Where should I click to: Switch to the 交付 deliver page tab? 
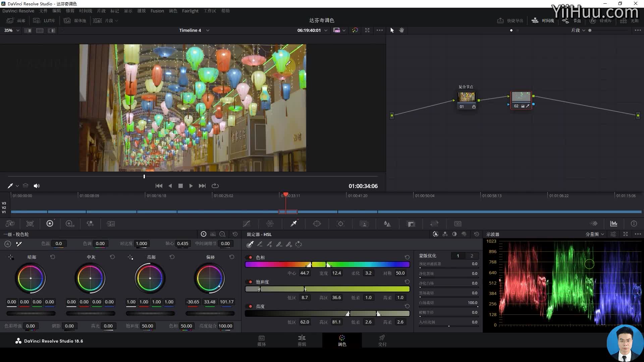(382, 341)
